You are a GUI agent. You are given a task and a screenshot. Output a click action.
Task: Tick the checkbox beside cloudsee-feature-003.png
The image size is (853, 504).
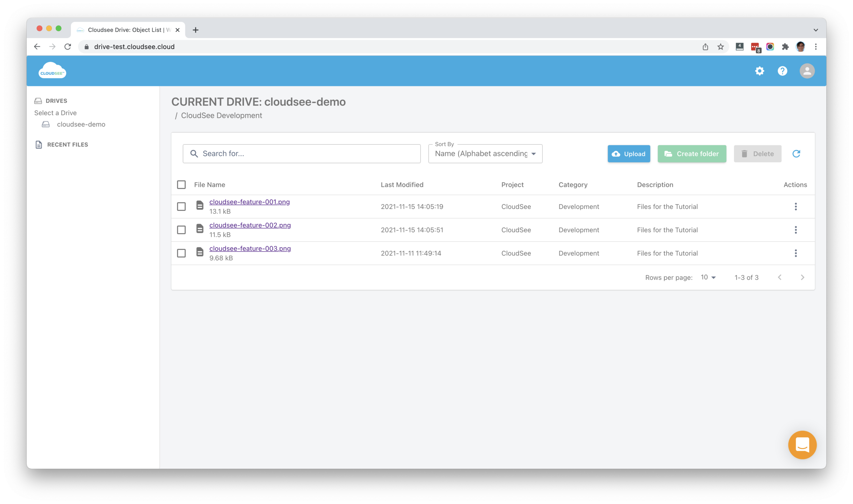[x=181, y=253]
